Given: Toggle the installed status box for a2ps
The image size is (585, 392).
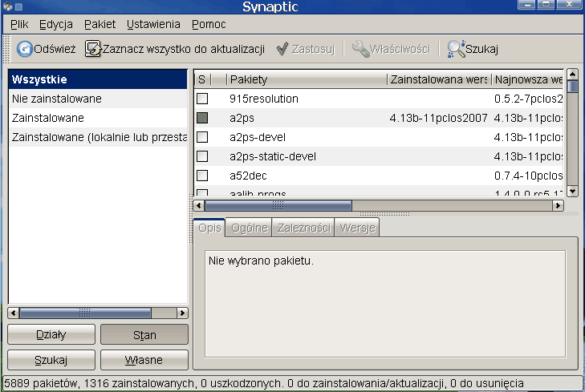Looking at the screenshot, I should click(x=202, y=118).
